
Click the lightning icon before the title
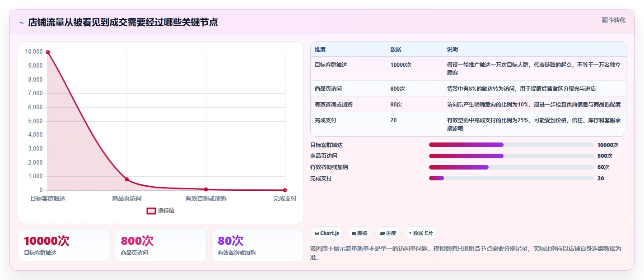[21, 23]
